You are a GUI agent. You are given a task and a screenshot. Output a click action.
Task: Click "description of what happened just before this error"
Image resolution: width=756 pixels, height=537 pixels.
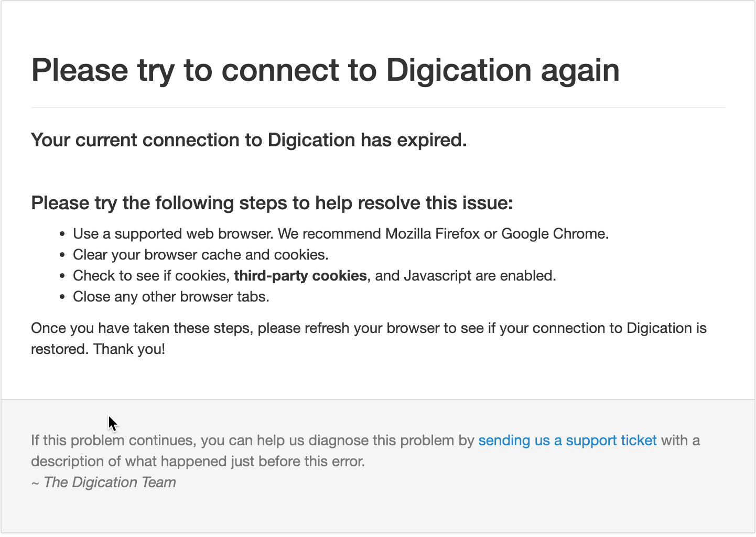coord(198,461)
